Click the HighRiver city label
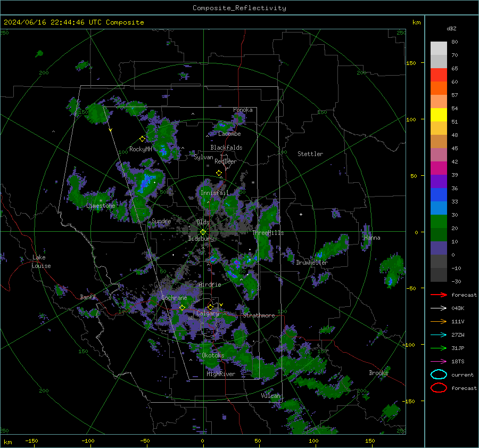The image size is (479, 448). [x=221, y=374]
